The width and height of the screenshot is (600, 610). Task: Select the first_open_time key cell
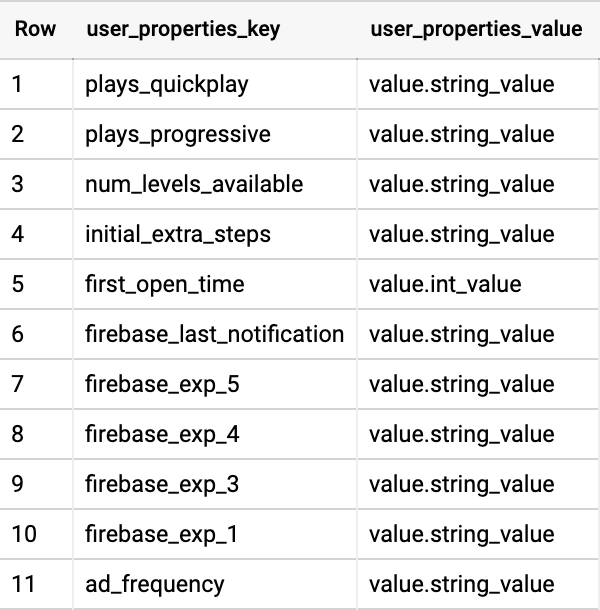click(214, 284)
